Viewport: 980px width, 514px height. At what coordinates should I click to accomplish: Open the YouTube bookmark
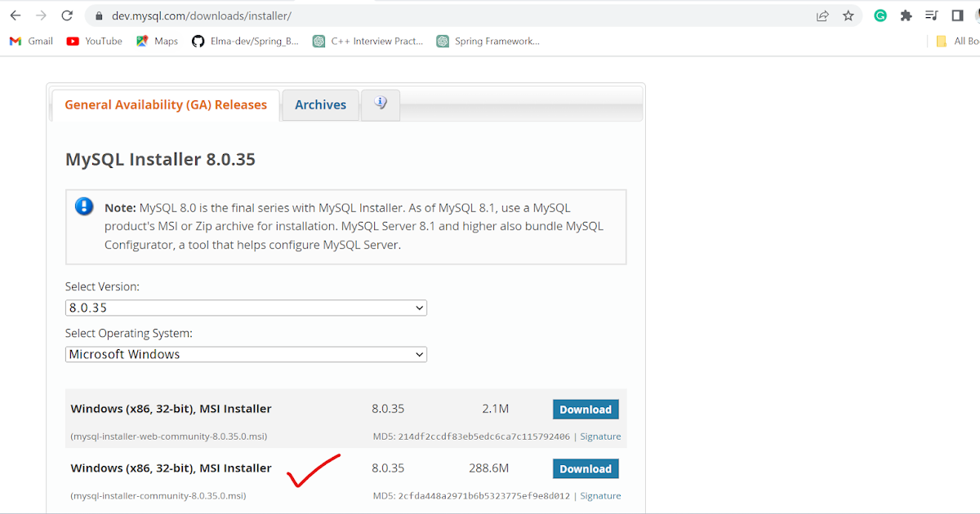(95, 41)
